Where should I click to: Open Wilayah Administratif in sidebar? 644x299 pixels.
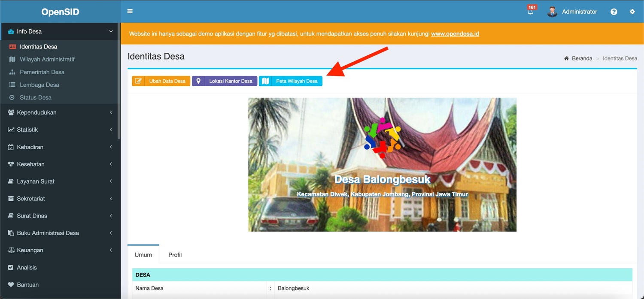47,59
